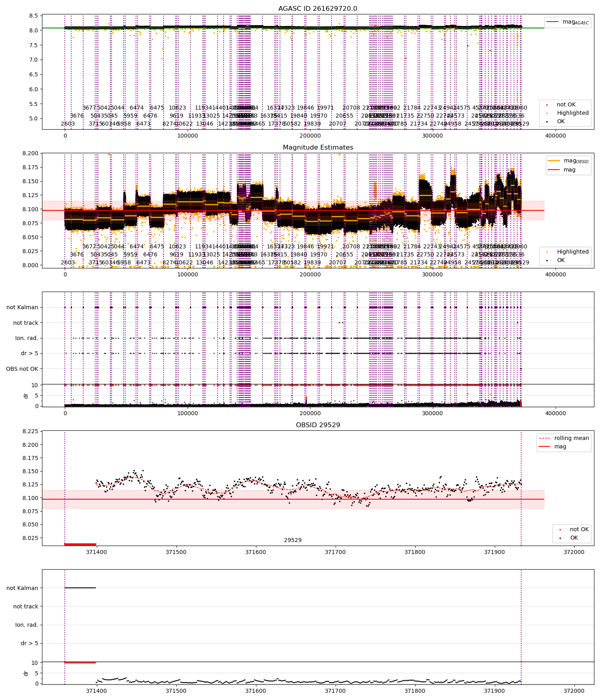Click 'not track' label in the third plot
Screen dimensions: 600x700
pos(26,323)
